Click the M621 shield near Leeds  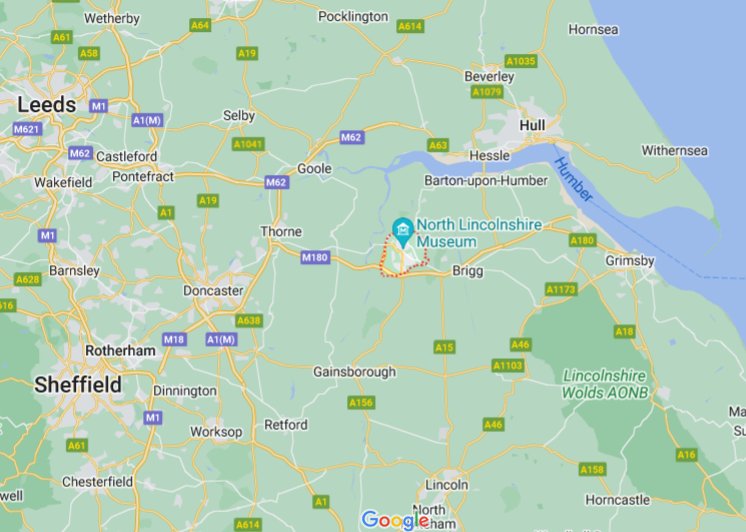click(27, 129)
